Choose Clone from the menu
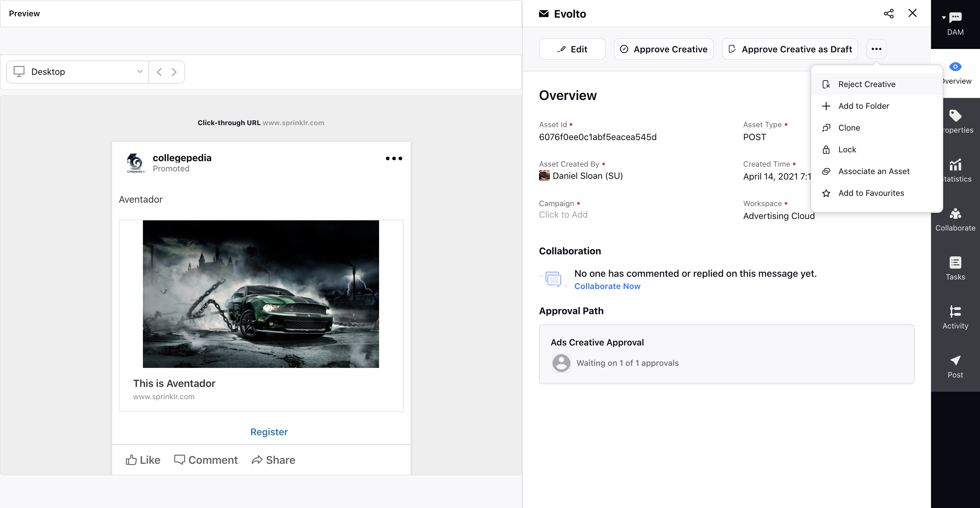The height and width of the screenshot is (508, 980). click(877, 128)
